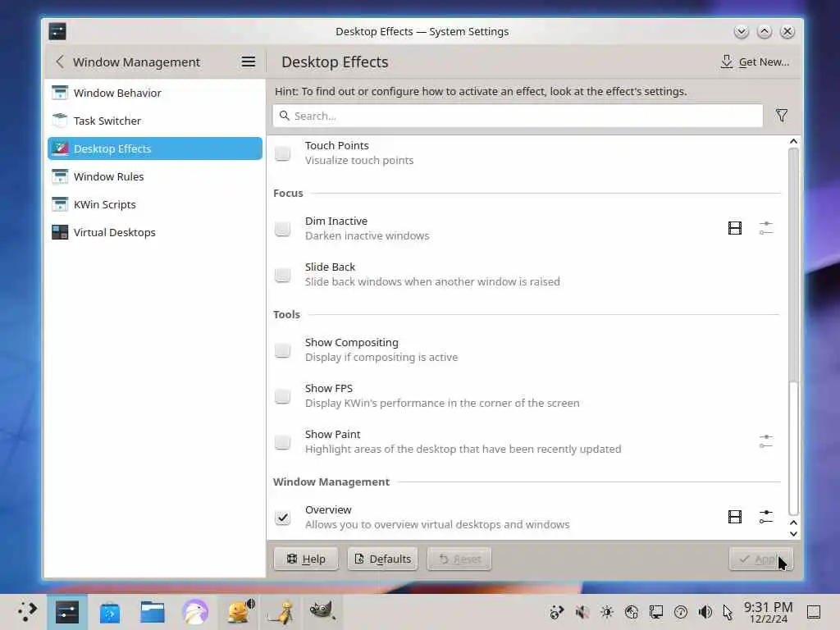Select Window Behavior in the sidebar
840x630 pixels.
[x=155, y=93]
